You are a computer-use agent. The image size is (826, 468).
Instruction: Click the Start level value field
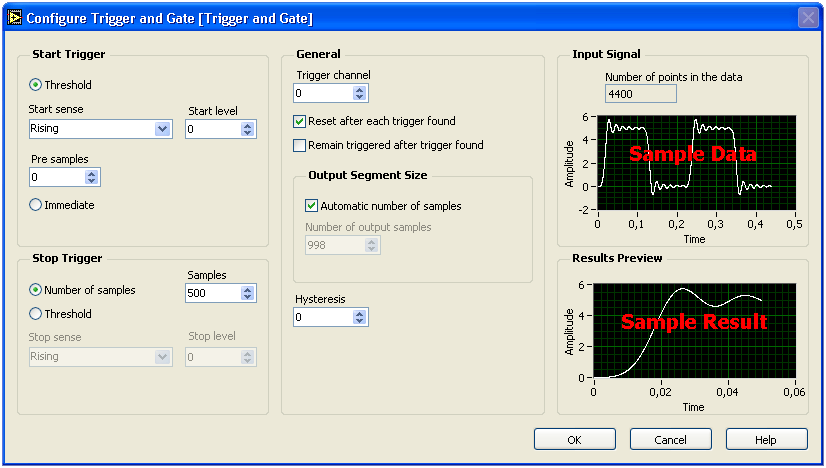213,129
